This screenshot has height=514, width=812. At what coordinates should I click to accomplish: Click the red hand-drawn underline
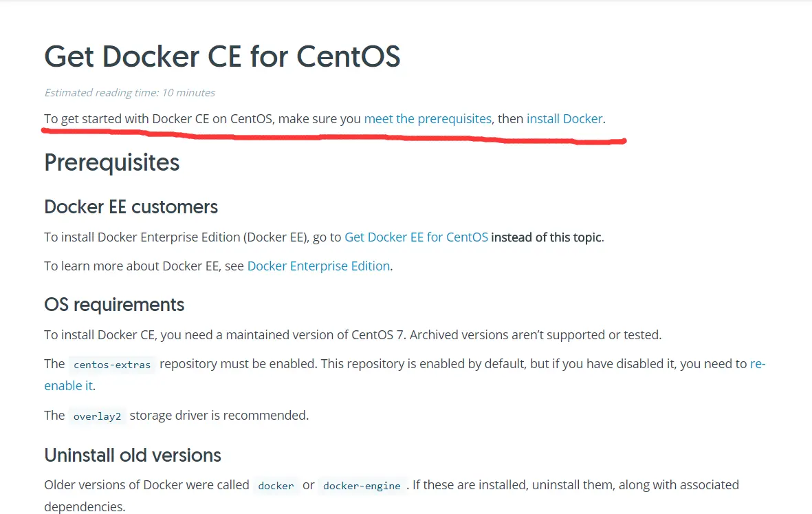[x=330, y=138]
